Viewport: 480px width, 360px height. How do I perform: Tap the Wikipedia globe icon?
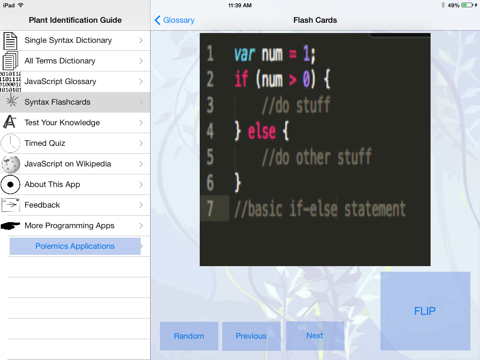[10, 164]
